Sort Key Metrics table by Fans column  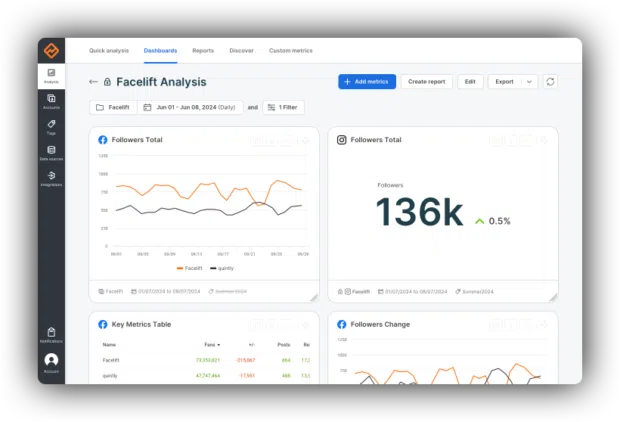210,343
